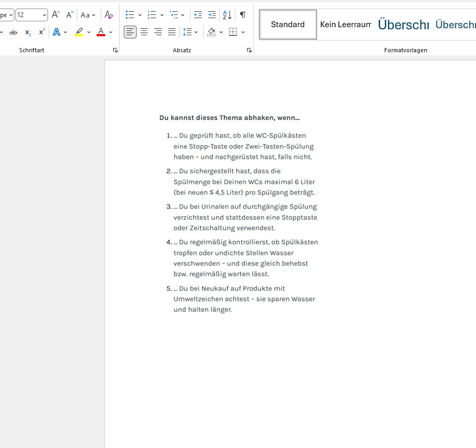This screenshot has width=476, height=448.
Task: Center the paragraph text
Action: 144,32
